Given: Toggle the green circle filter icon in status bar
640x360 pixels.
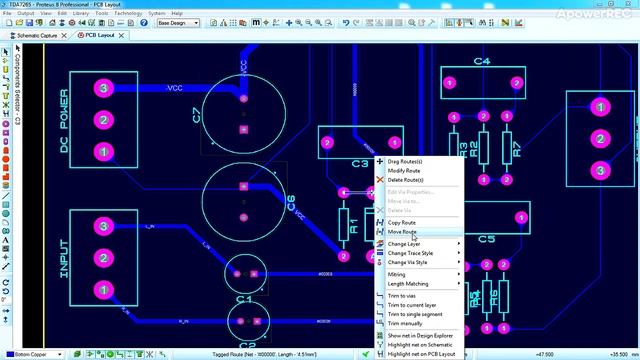Looking at the screenshot, I should (110, 354).
